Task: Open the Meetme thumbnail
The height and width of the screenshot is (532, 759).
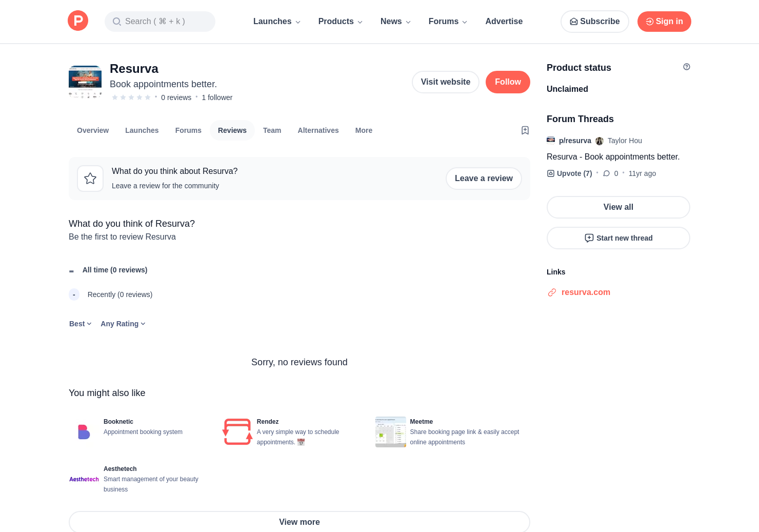Action: tap(391, 432)
